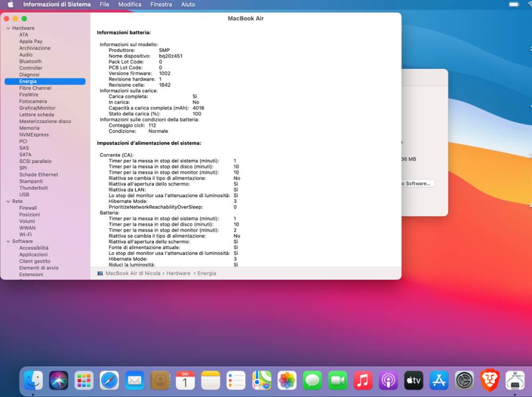This screenshot has height=397, width=532.
Task: Click the Software button in background window
Action: click(417, 183)
